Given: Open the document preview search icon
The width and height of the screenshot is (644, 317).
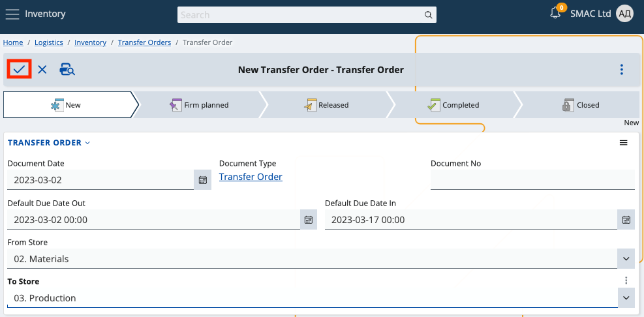Looking at the screenshot, I should tap(67, 69).
